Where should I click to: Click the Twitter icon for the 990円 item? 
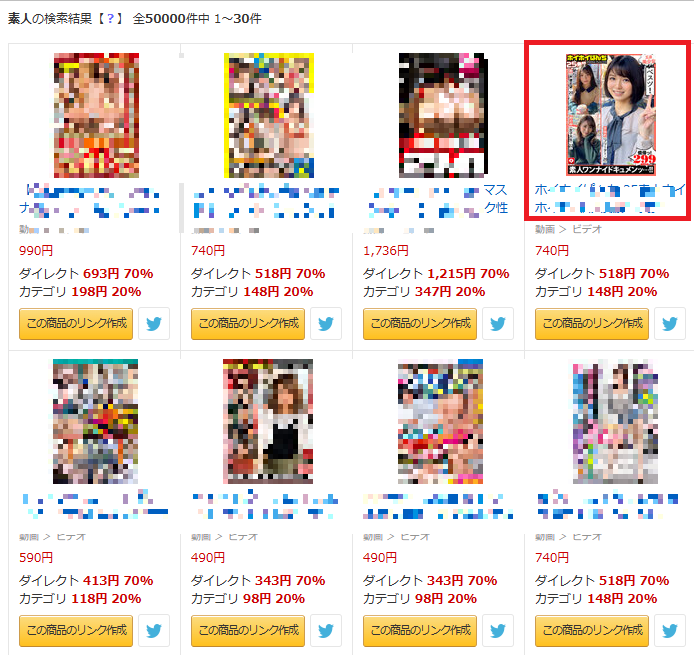[154, 324]
